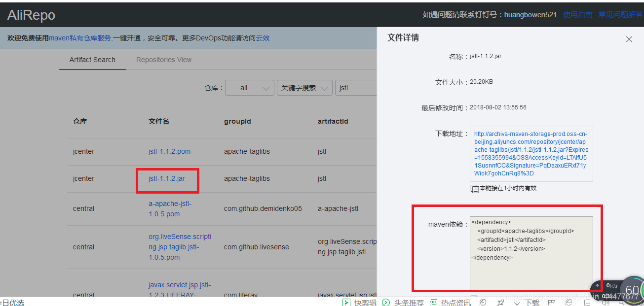Click the file size value 20.20KB
Image resolution: width=644 pixels, height=306 pixels.
(481, 82)
